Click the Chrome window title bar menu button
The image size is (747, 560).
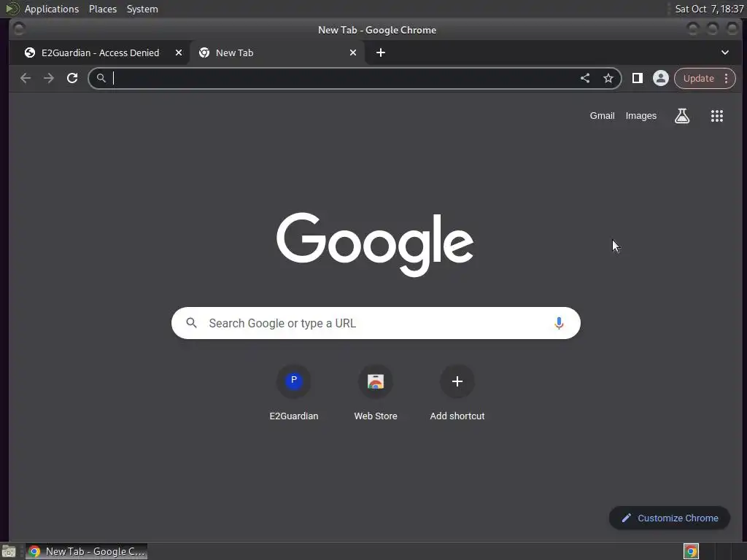[19, 29]
